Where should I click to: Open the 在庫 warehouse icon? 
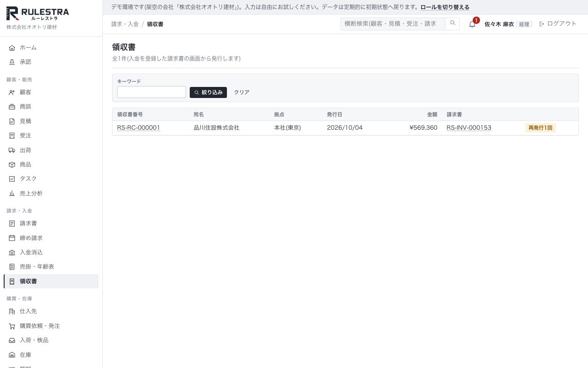(x=12, y=355)
